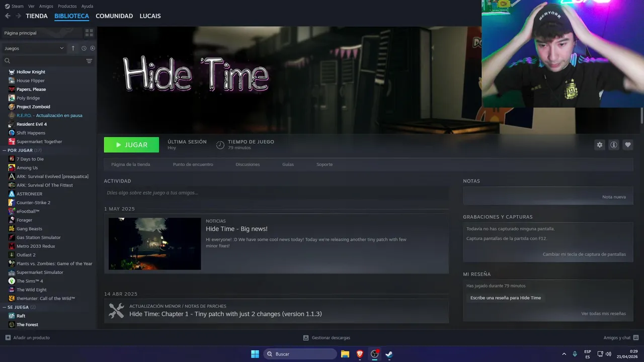
Task: Click Escribe una reseña para Hide Time
Action: (506, 298)
